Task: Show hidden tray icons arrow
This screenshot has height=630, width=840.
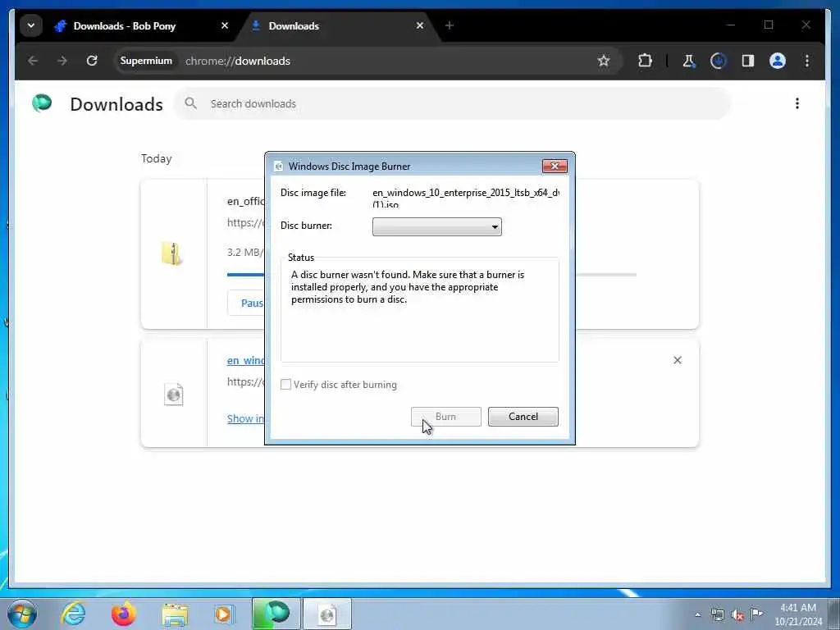Action: pyautogui.click(x=697, y=615)
